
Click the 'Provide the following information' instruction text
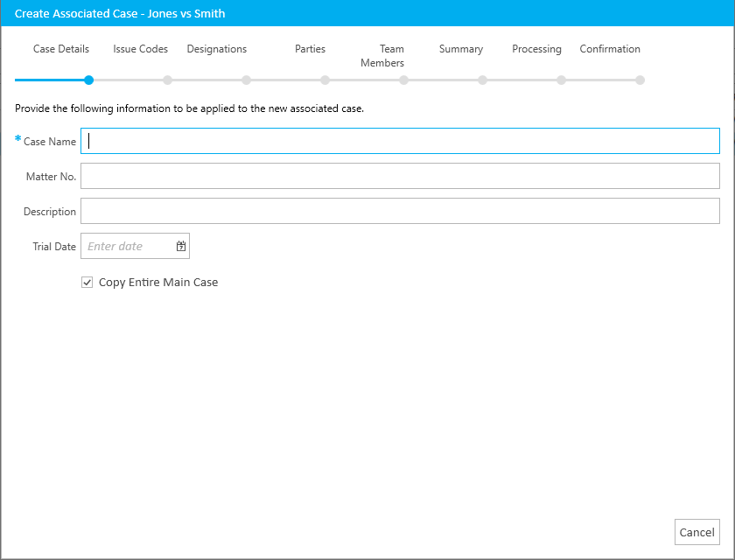[x=189, y=108]
